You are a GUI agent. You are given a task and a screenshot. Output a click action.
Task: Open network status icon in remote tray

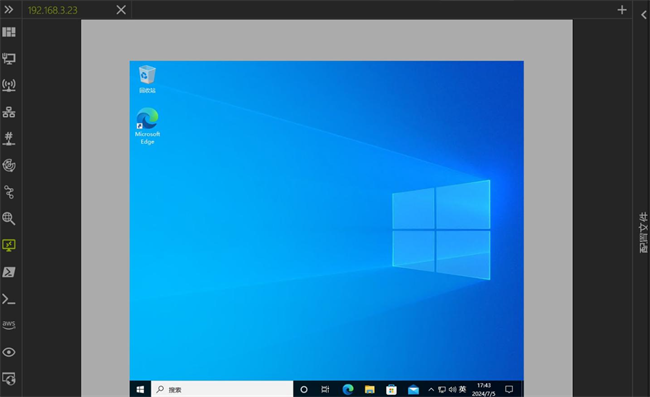(442, 390)
